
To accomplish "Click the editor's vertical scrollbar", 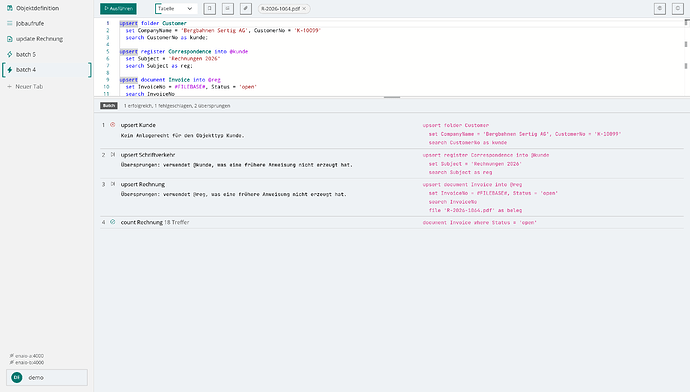I will tap(686, 57).
